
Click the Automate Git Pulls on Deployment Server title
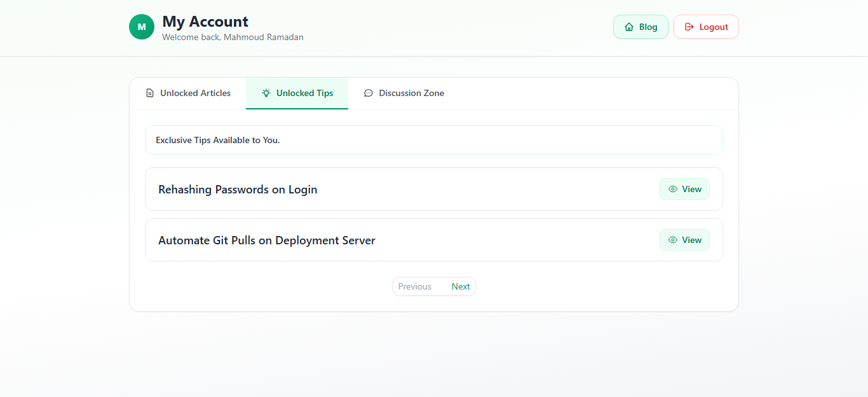click(x=267, y=240)
